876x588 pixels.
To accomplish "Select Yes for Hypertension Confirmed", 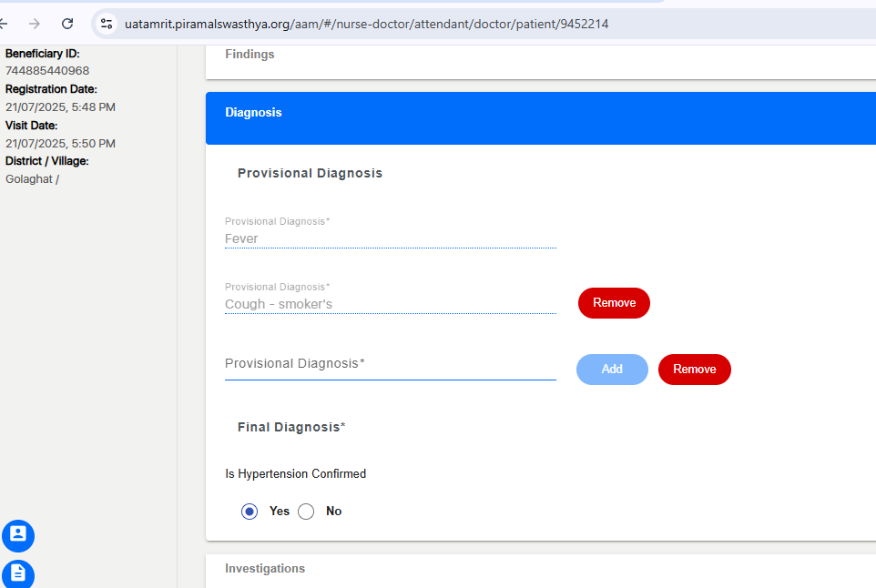I will [250, 511].
